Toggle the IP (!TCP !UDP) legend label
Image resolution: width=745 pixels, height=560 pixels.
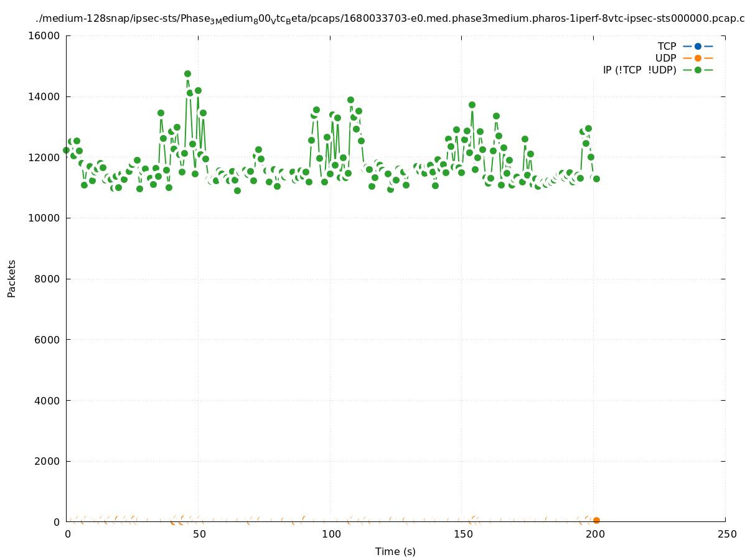point(639,70)
